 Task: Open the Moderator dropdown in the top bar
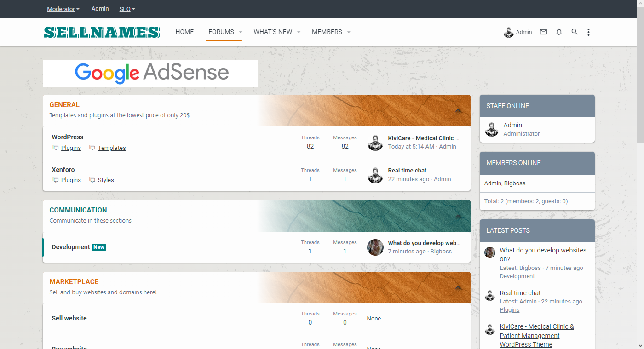63,9
